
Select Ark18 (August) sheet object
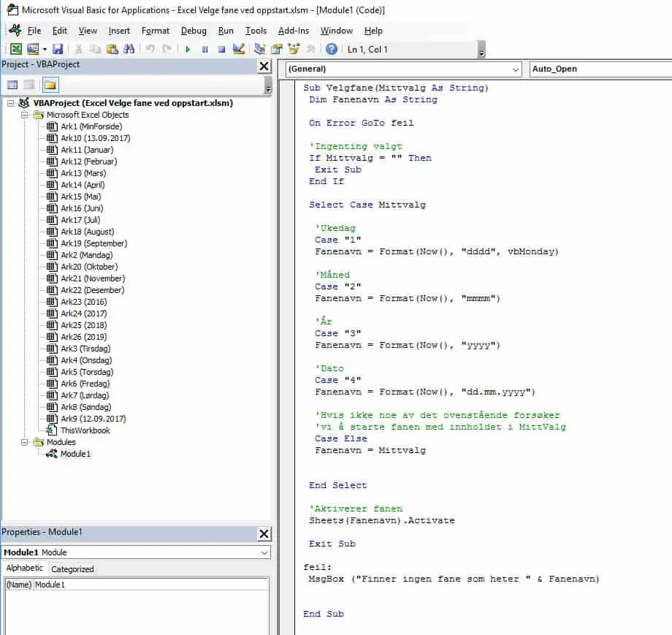pyautogui.click(x=88, y=232)
